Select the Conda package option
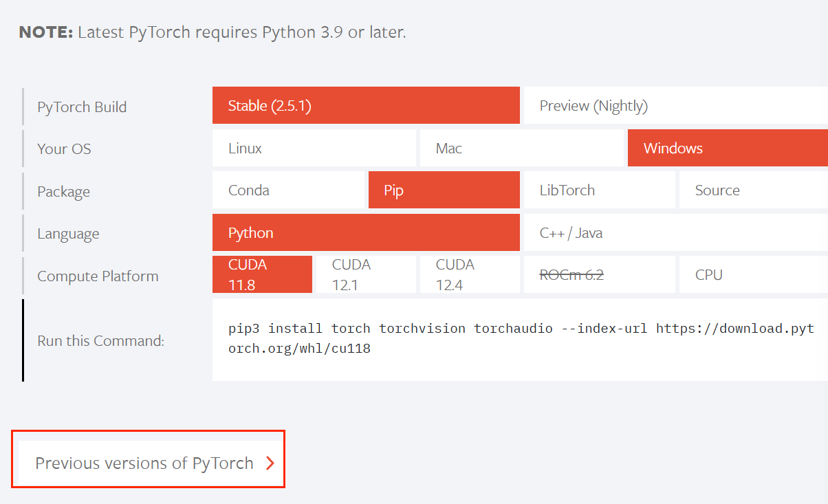 click(288, 190)
